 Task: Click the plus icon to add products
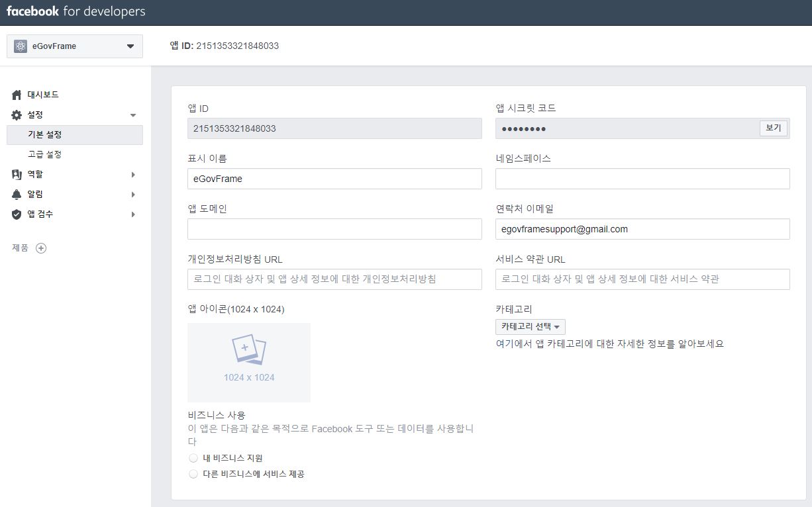(x=41, y=248)
